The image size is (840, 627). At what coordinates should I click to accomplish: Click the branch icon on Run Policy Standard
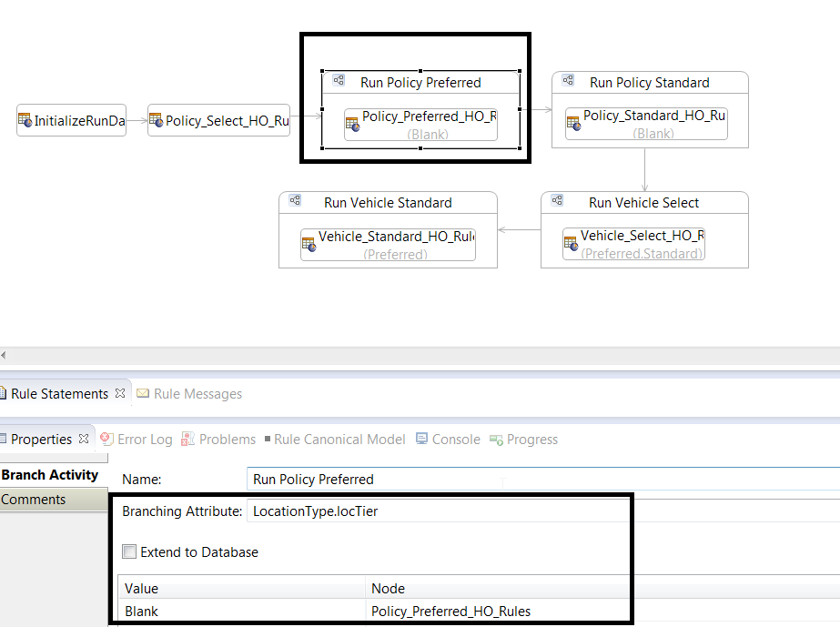tap(568, 80)
